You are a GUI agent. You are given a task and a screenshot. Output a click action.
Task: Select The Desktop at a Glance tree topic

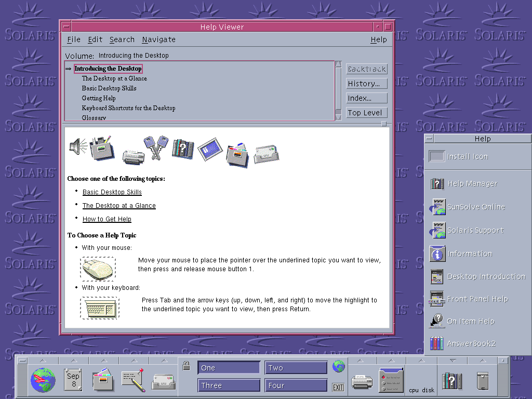(114, 78)
